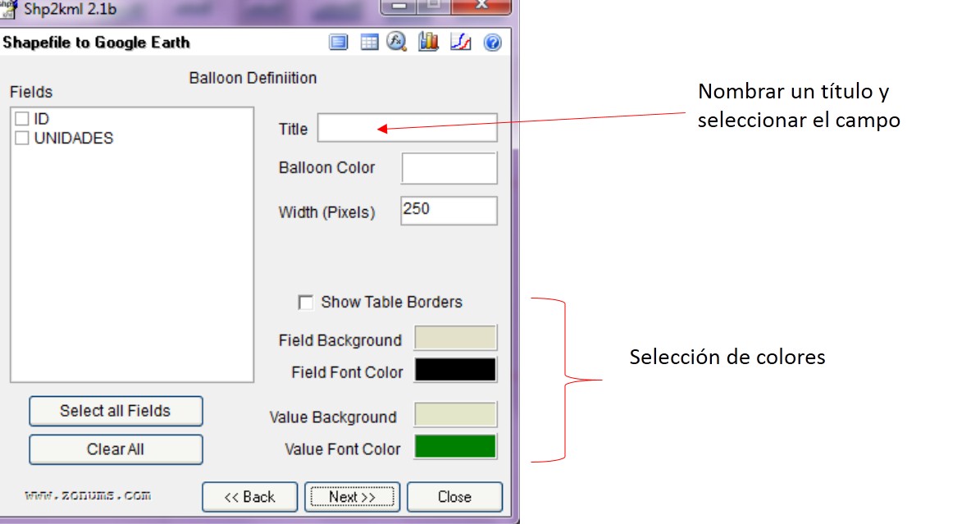Click the Shp2kml application icon in title bar
Screen dimensions: 980x524
(8, 9)
